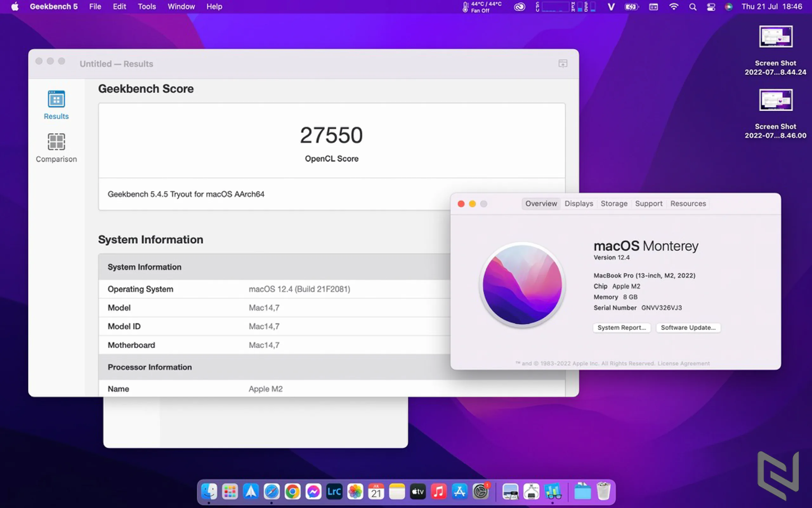Screen dimensions: 812x508
Task: Open System Information from the Dock
Action: (532, 492)
